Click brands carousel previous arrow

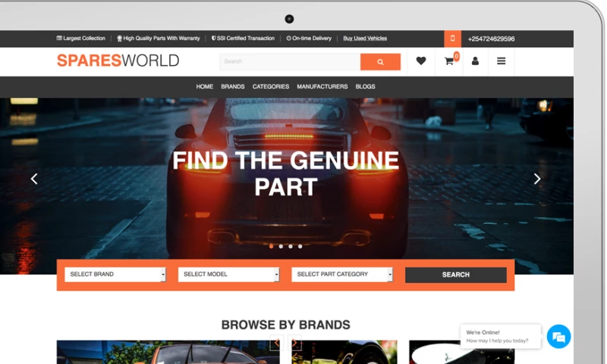[x=276, y=343]
